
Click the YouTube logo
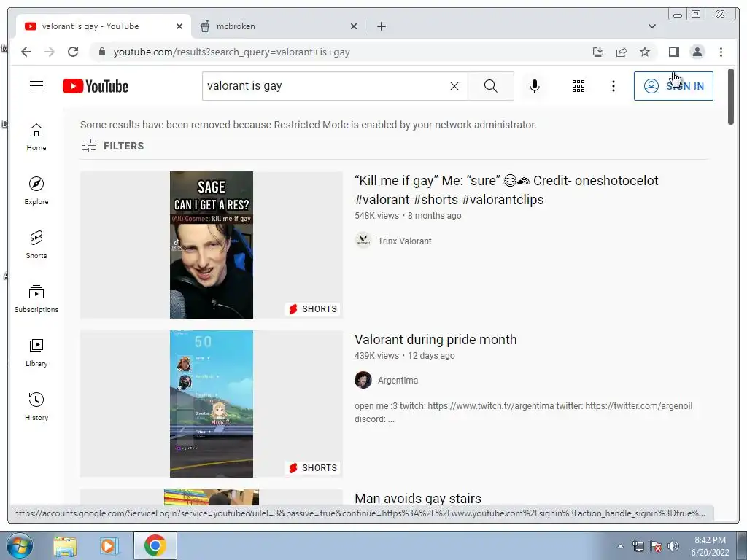pos(96,86)
